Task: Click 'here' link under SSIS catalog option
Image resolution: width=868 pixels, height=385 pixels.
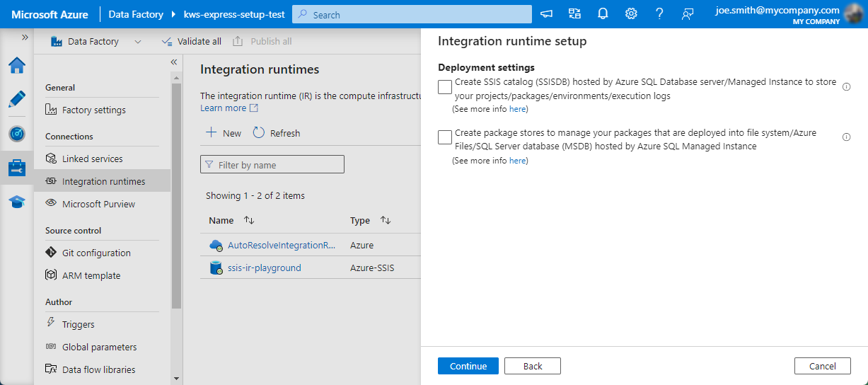Action: point(517,110)
